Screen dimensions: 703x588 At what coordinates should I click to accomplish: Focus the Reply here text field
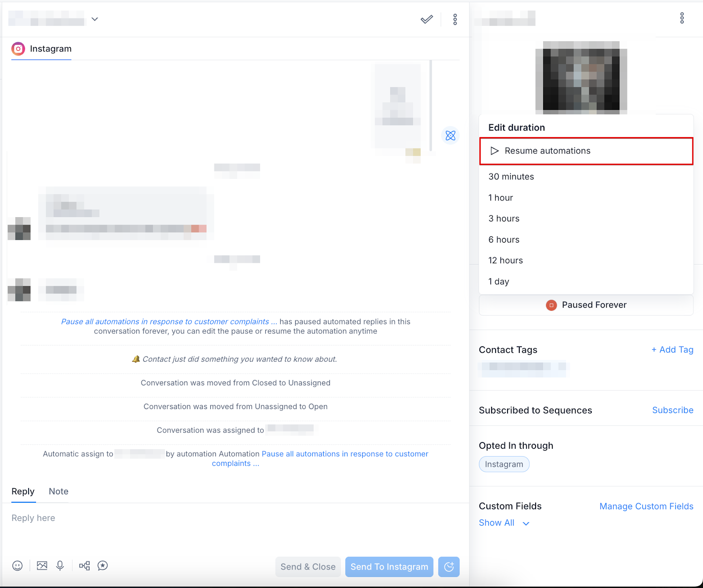click(235, 518)
